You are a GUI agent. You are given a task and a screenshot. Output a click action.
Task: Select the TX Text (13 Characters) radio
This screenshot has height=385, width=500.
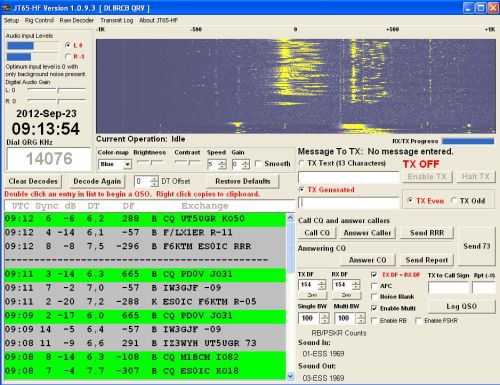pyautogui.click(x=302, y=163)
